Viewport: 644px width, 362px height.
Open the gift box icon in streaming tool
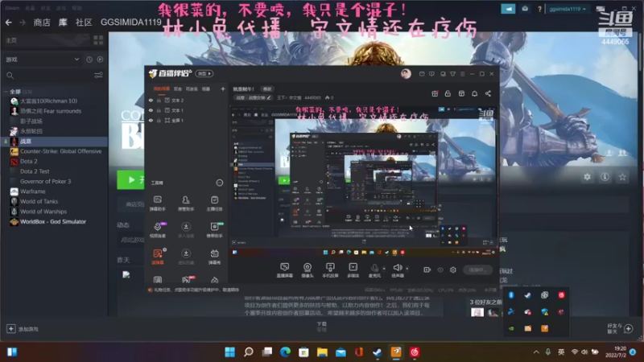pos(435,93)
